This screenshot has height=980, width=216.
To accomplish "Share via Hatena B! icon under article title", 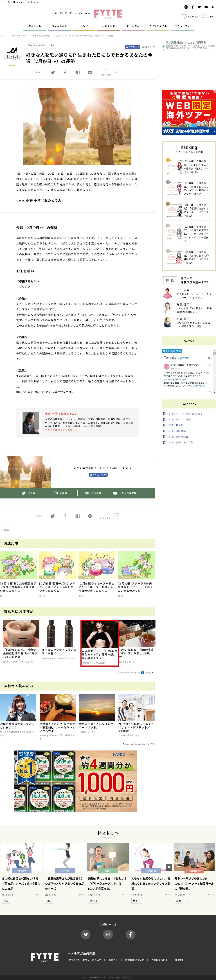I will 78,73.
